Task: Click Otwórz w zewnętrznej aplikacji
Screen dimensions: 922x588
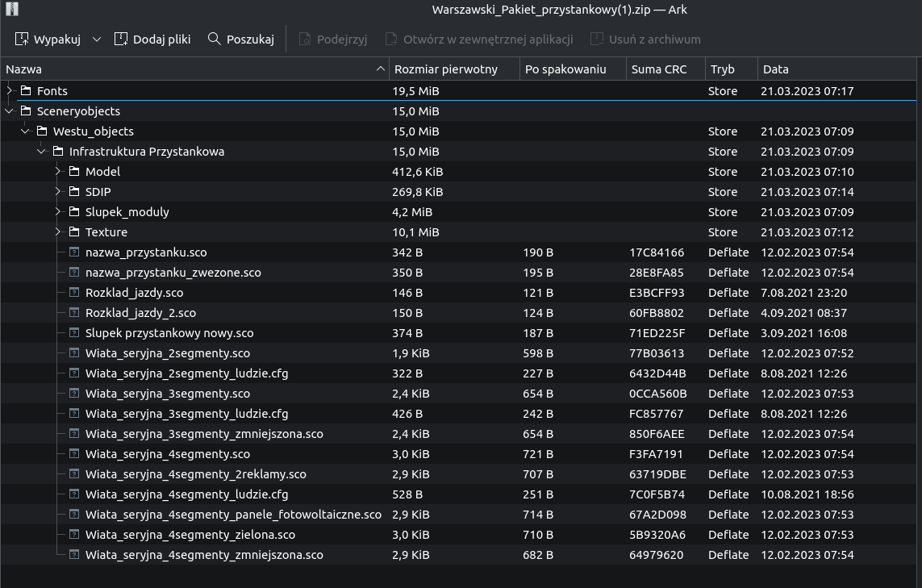Action: pos(479,40)
